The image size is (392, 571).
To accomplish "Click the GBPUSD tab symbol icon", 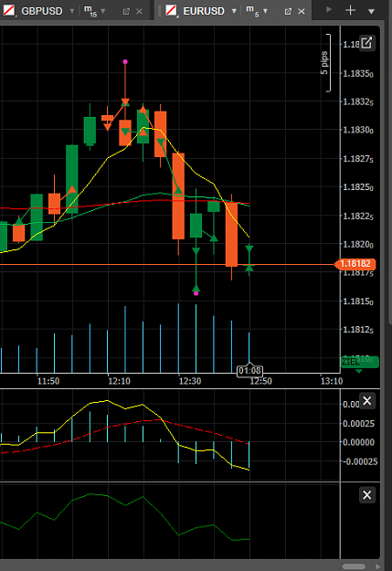I will (9, 11).
